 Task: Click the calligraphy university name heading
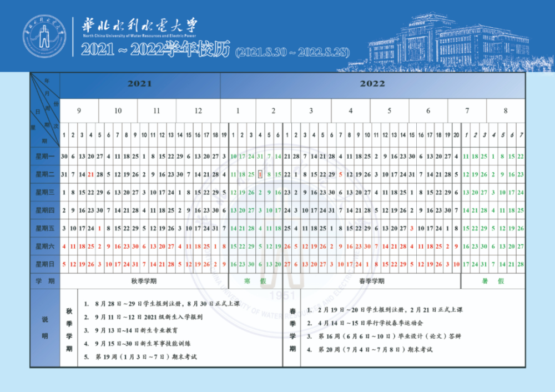140,26
